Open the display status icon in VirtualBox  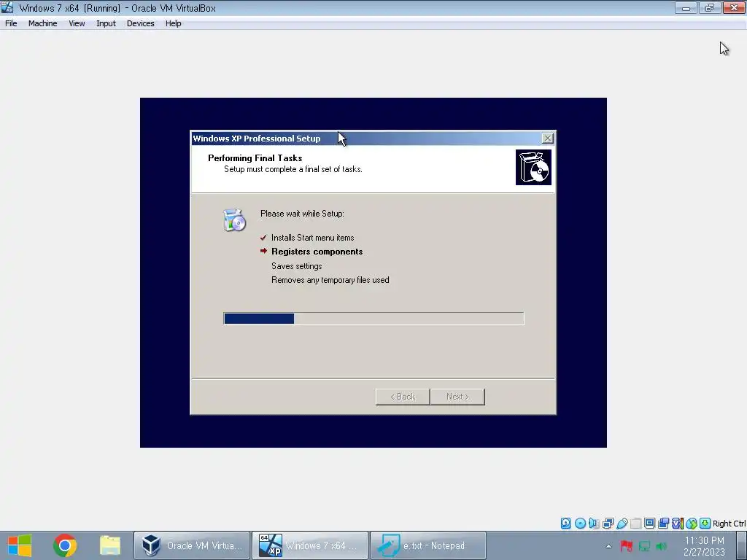pyautogui.click(x=649, y=524)
